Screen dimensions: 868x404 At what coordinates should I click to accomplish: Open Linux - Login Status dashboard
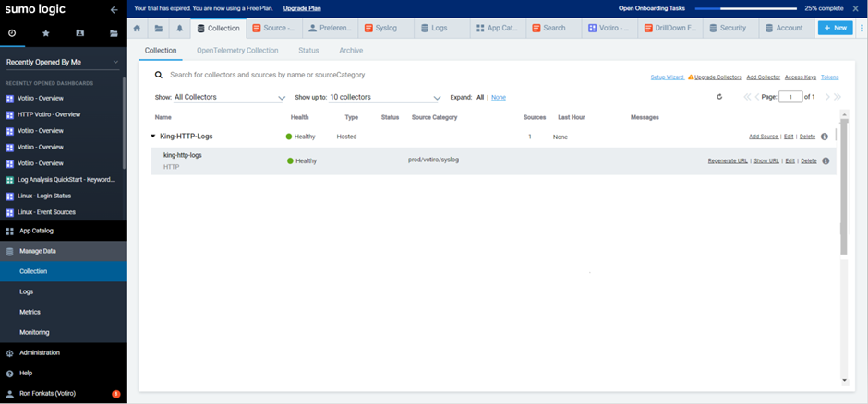[43, 196]
